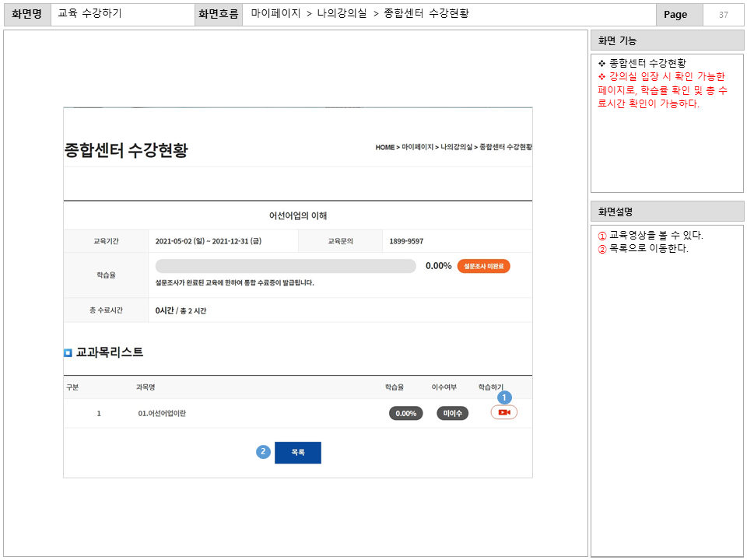This screenshot has height=560, width=747.
Task: Click the 0.00% badge in the subject row
Action: click(x=405, y=413)
